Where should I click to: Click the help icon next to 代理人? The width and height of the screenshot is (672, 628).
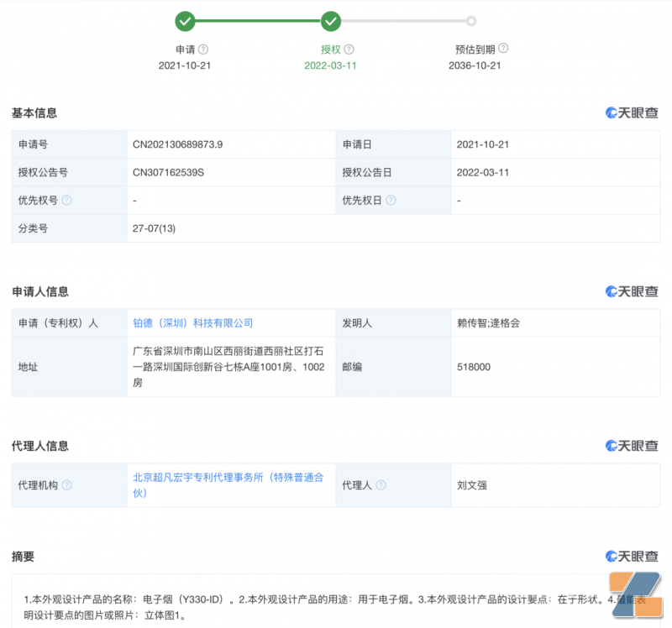click(x=381, y=485)
